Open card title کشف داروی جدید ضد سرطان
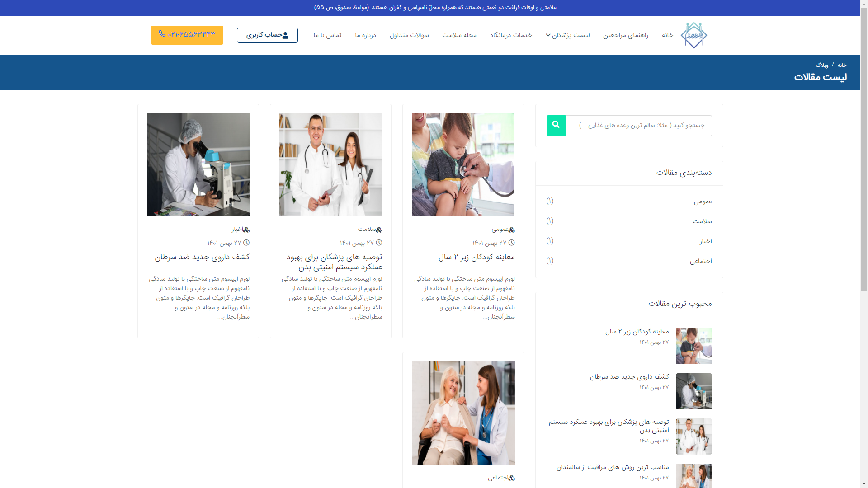 tap(202, 257)
